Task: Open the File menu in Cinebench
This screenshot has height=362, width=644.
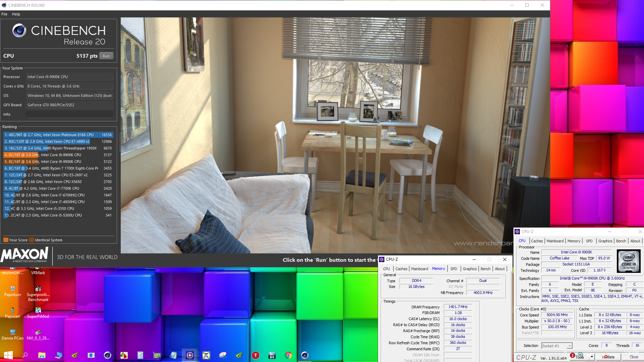Action: (x=4, y=14)
